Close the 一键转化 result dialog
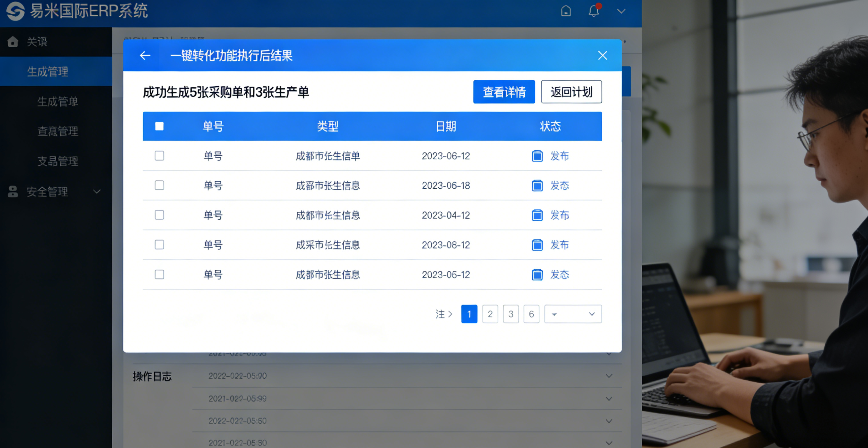This screenshot has width=868, height=448. 602,56
